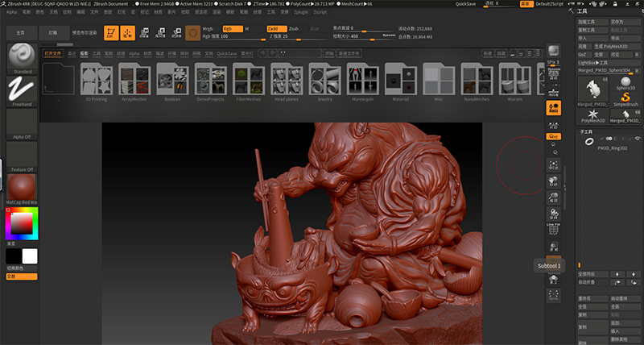Viewport: 644px width, 345px height.
Task: Click the focal shift 0 slider
Action: (365, 28)
